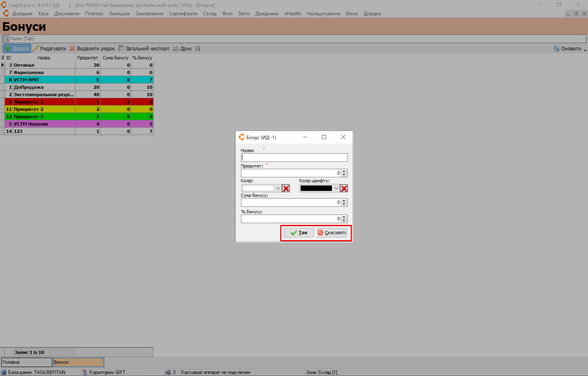The width and height of the screenshot is (588, 376).
Task: Decrease Сума бонусу with the down arrow
Action: tap(344, 204)
